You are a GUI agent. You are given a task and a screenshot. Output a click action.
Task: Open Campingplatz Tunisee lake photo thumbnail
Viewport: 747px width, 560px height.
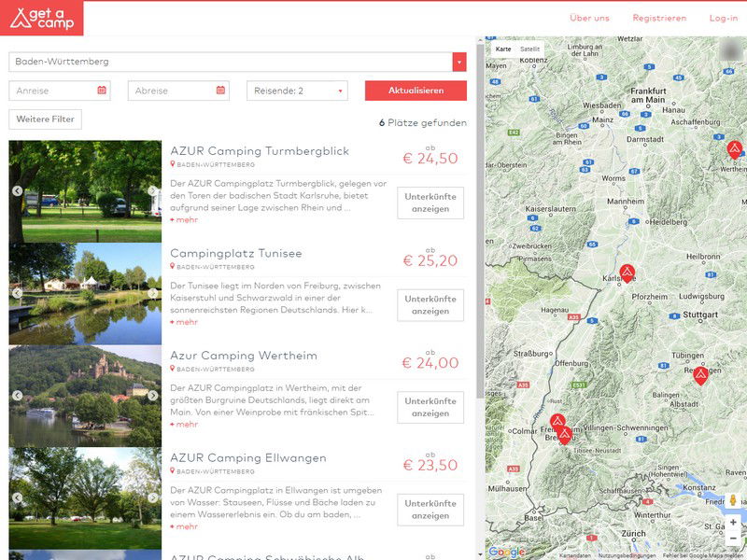(85, 294)
